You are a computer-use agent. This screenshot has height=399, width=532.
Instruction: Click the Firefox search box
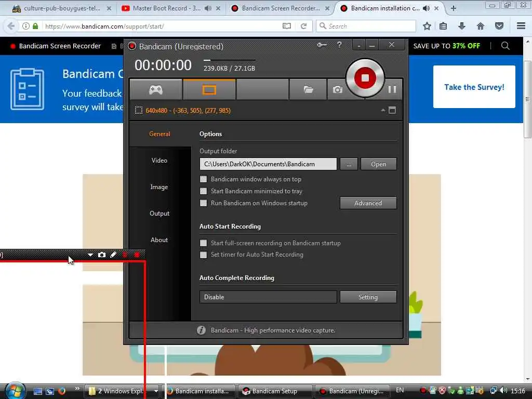click(x=366, y=26)
